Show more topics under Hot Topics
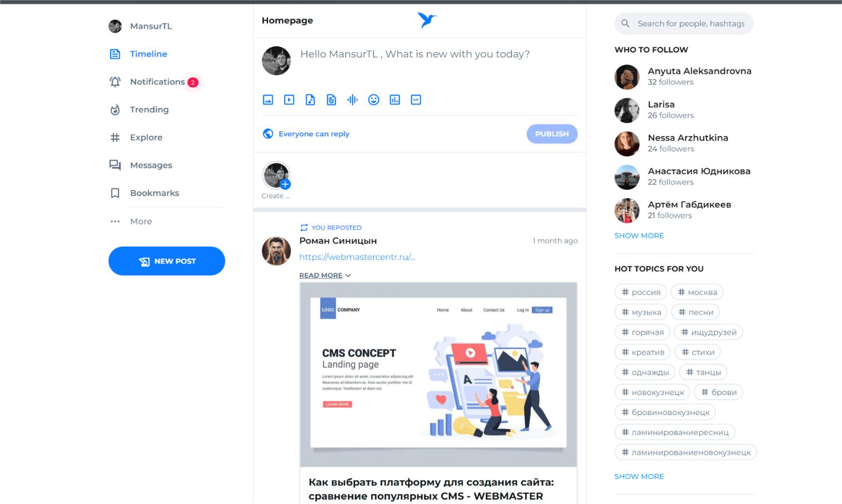Screen dimensions: 842x504 coord(639,476)
